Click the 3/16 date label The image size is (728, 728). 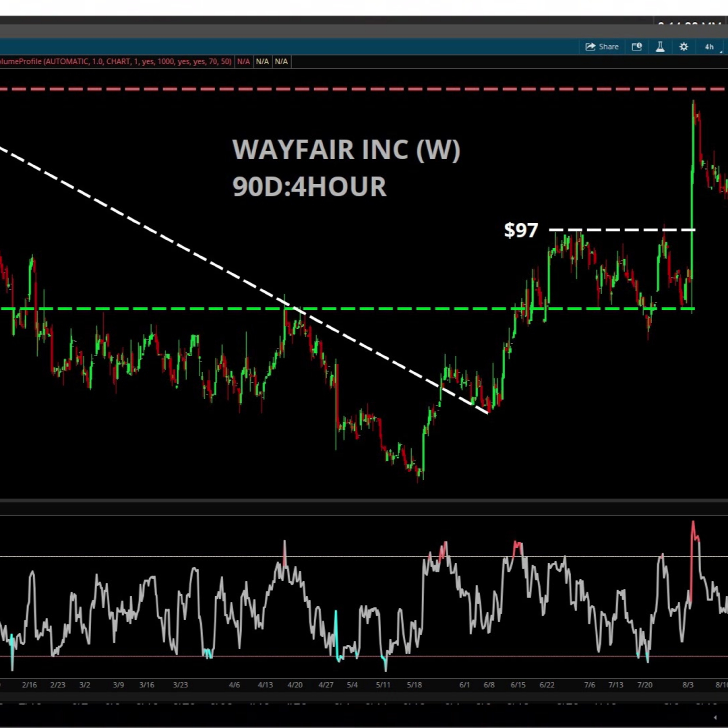pos(147,685)
